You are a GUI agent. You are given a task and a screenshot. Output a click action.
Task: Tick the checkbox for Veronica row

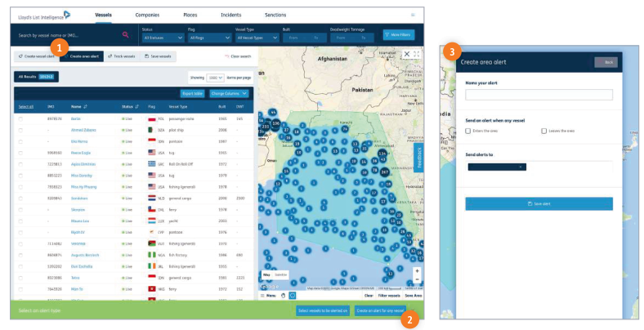(20, 243)
